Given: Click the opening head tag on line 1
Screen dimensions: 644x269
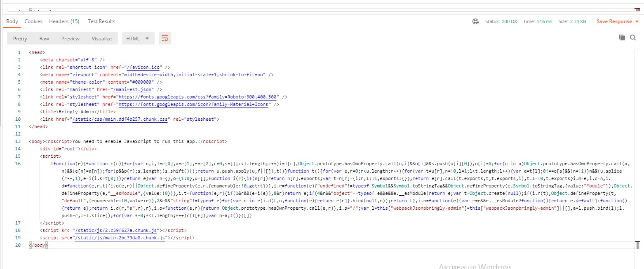Looking at the screenshot, I should 37,52.
